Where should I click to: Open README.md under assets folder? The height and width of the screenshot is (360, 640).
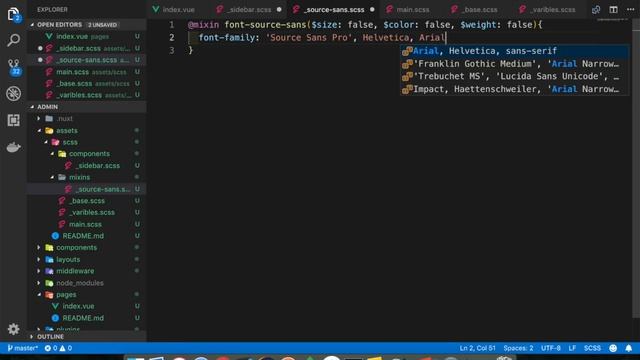click(86, 236)
